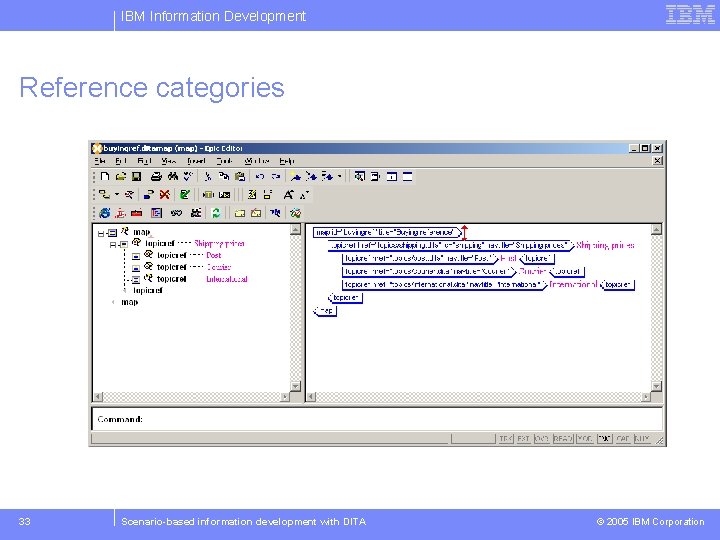Click the red toolbox icon in third toolbar

136,213
